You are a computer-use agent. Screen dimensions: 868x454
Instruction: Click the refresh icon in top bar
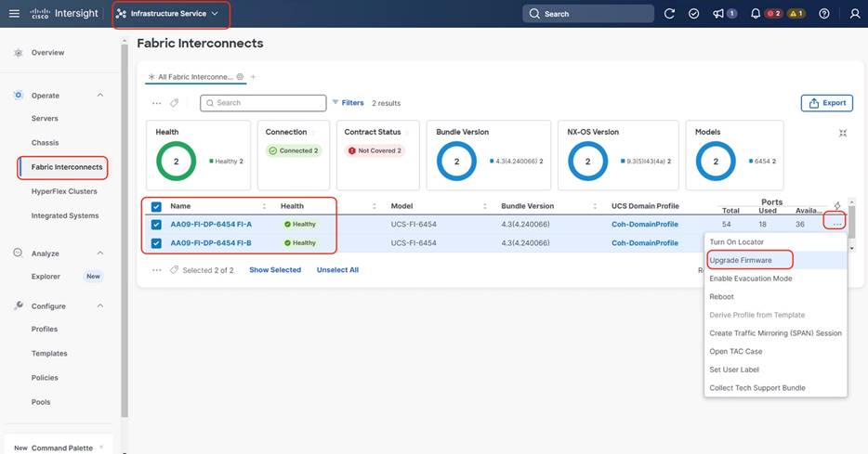coord(669,14)
